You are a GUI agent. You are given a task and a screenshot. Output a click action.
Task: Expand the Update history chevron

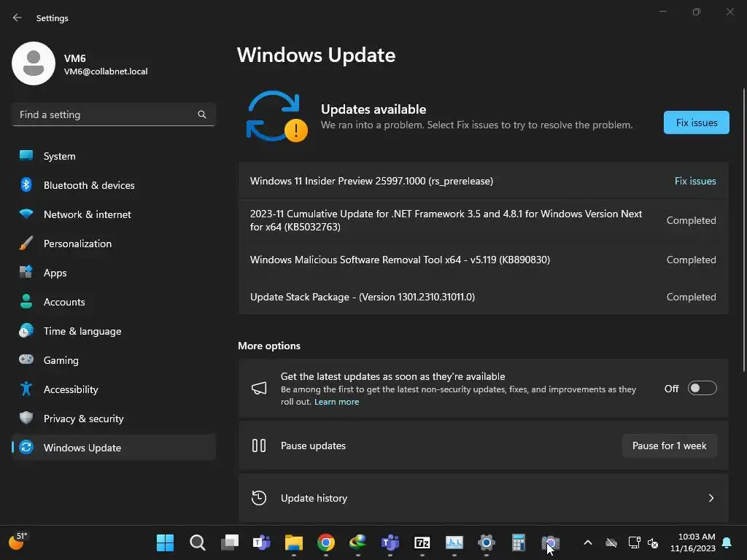[x=711, y=498]
